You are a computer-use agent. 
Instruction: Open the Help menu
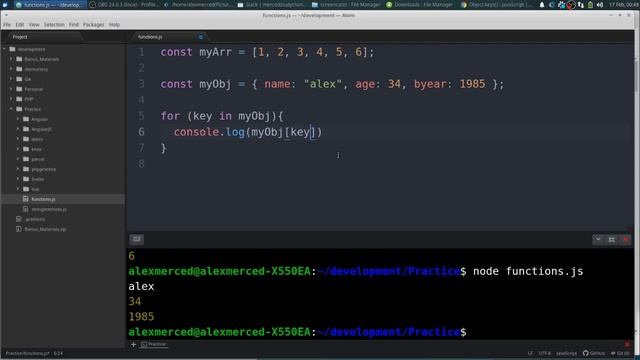coord(114,24)
